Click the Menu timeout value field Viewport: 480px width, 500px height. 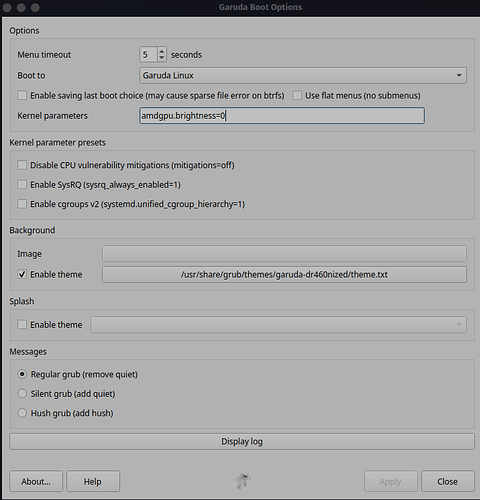(148, 55)
